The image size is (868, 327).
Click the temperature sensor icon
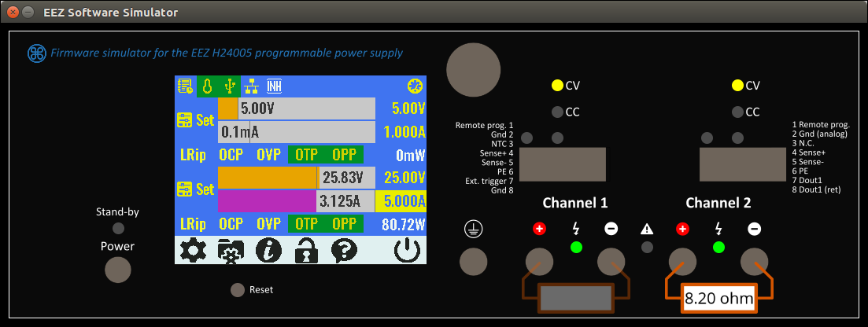point(207,86)
